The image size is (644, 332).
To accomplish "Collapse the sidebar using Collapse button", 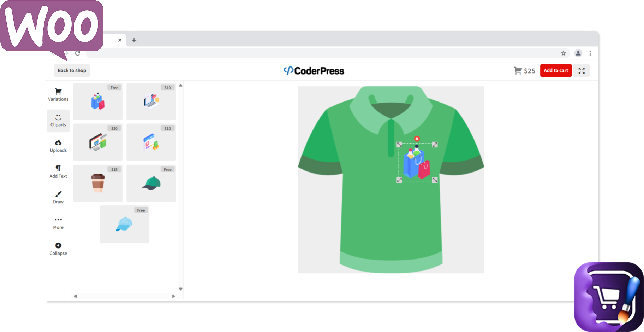I will 58,248.
